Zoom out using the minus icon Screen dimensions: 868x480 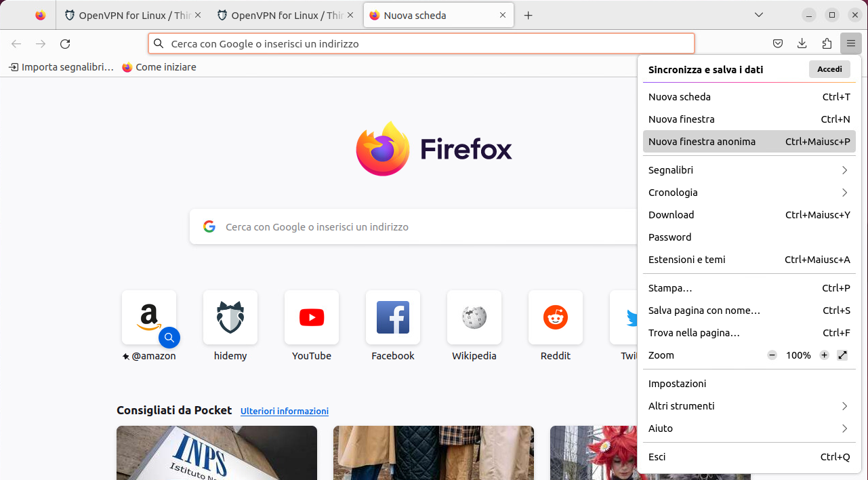[772, 355]
